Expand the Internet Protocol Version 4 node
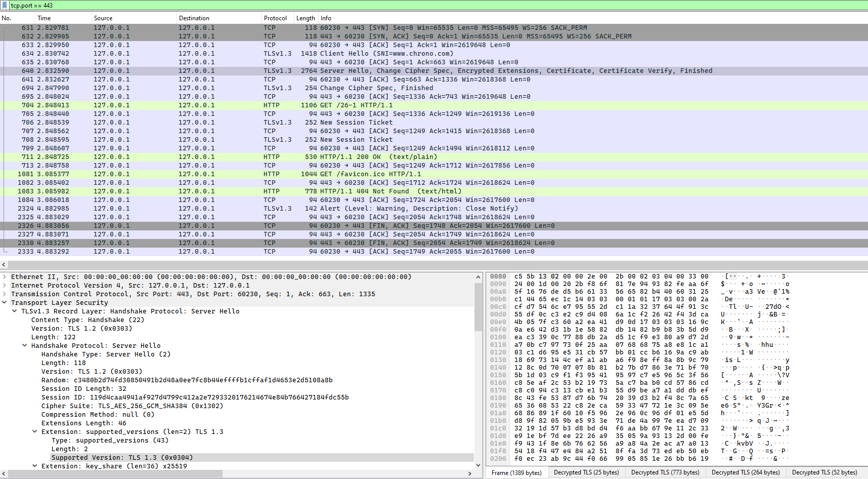This screenshot has height=479, width=868. 5,285
